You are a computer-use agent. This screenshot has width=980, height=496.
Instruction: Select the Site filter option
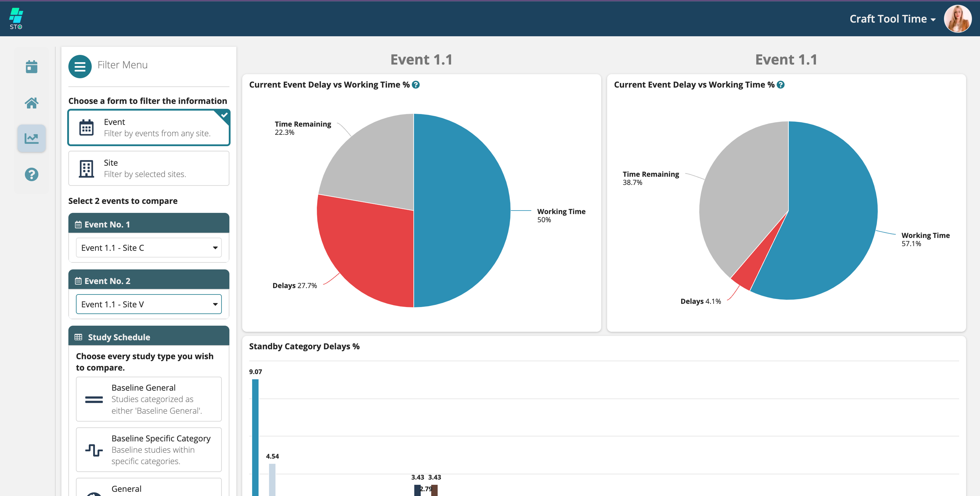149,168
